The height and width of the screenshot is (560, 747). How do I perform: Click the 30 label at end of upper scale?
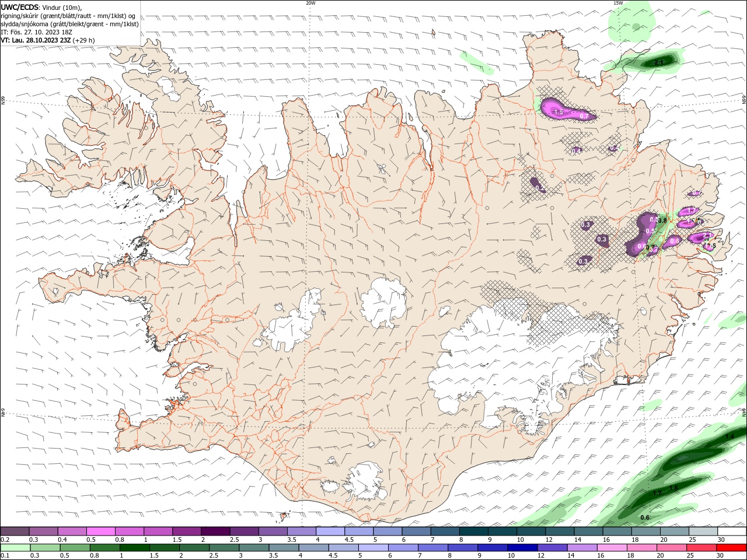[721, 540]
